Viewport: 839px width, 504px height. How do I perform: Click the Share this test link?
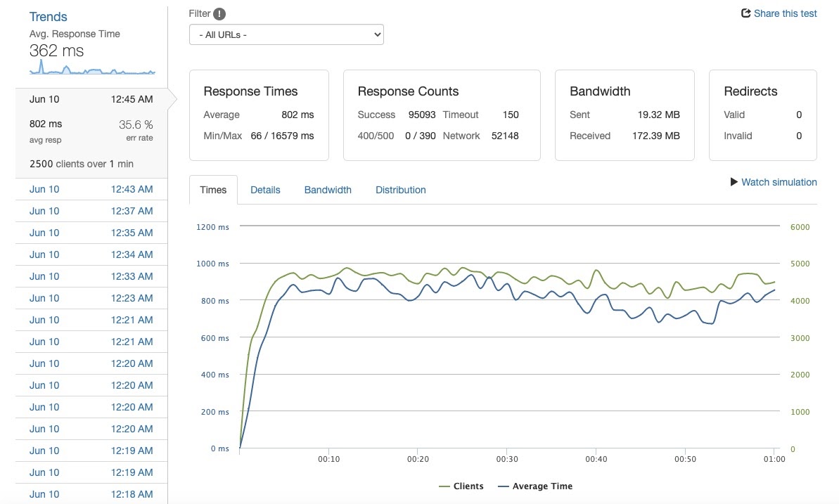tap(785, 13)
